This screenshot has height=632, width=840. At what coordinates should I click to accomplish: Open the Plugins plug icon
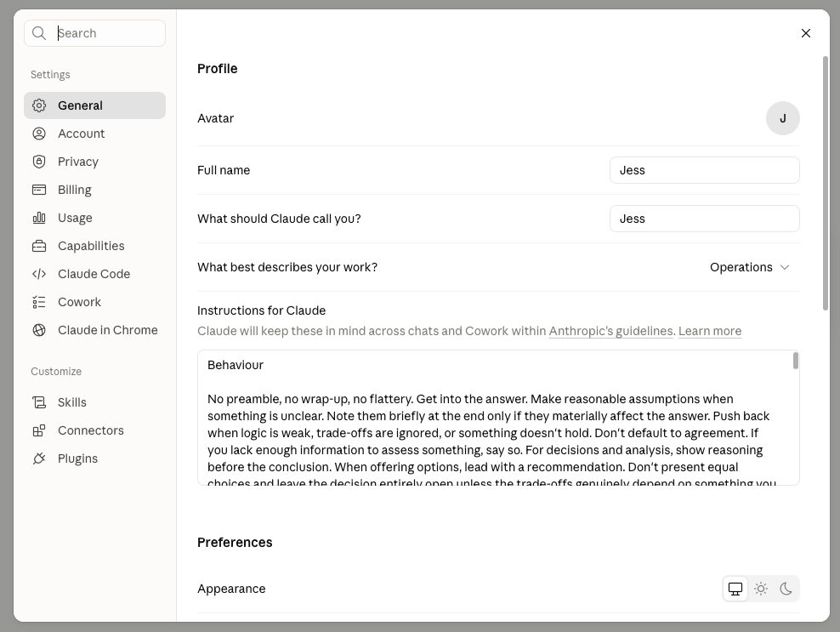[39, 458]
